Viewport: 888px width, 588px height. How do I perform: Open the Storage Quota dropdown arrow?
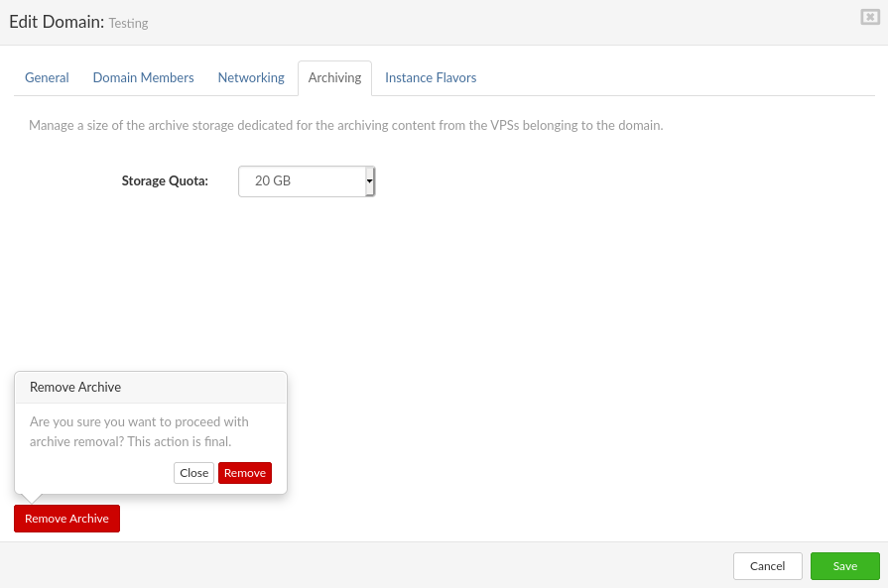coord(369,180)
